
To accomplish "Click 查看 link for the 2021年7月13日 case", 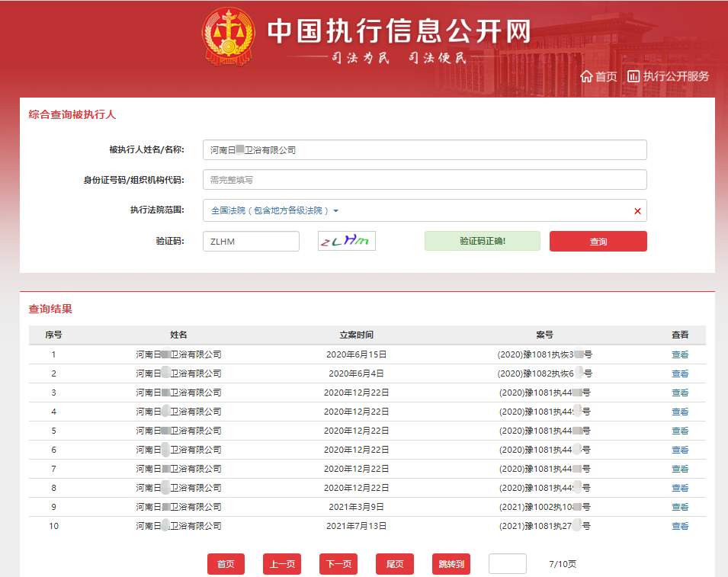I will [679, 526].
